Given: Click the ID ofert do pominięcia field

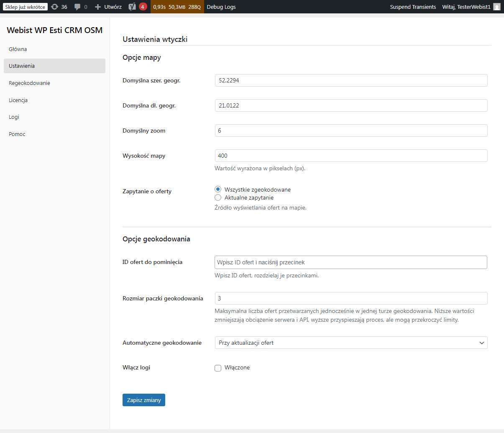Looking at the screenshot, I should point(350,262).
